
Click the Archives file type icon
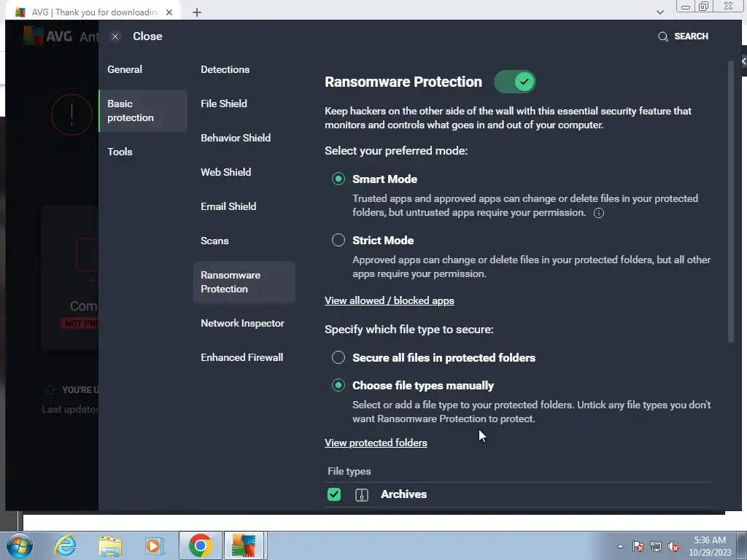[x=362, y=495]
